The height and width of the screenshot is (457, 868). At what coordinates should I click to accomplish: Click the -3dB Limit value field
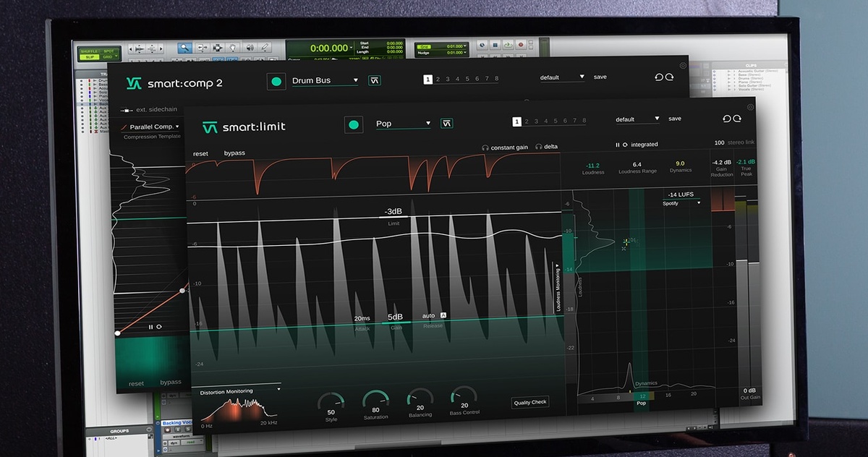click(x=393, y=212)
